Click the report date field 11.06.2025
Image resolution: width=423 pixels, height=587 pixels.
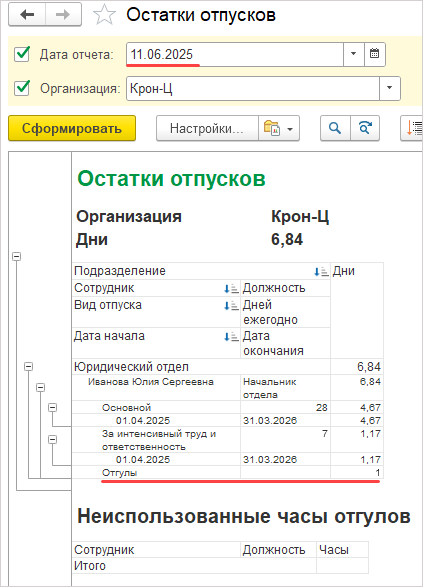(x=235, y=54)
